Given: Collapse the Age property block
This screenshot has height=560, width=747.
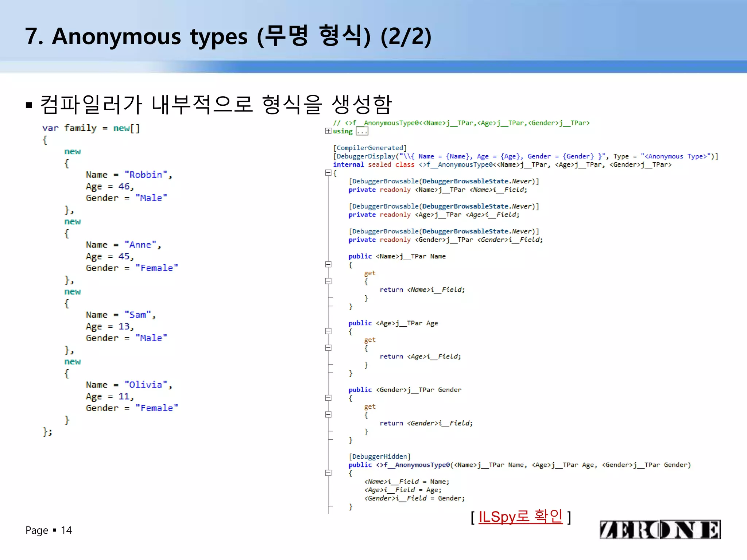Looking at the screenshot, I should pos(328,331).
